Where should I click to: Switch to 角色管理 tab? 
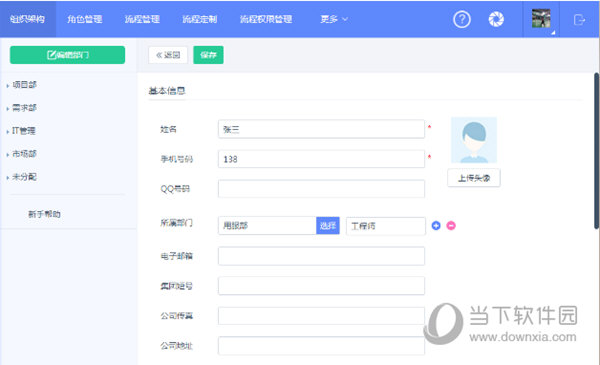[85, 19]
